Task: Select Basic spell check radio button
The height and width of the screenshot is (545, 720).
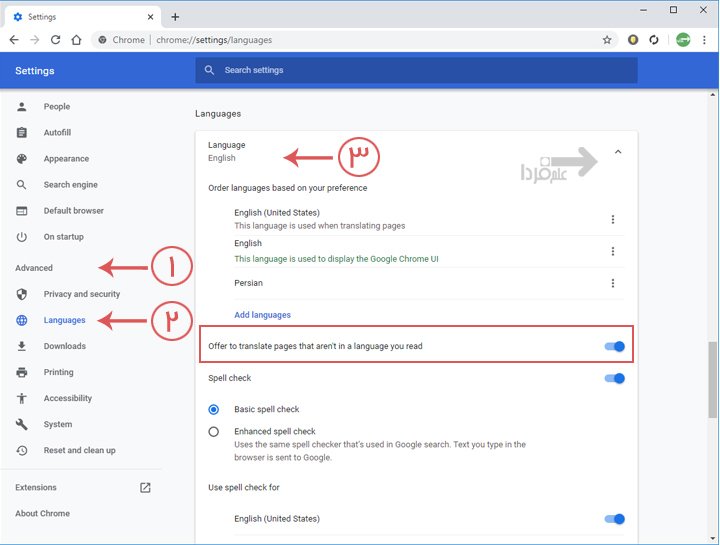Action: coord(213,409)
